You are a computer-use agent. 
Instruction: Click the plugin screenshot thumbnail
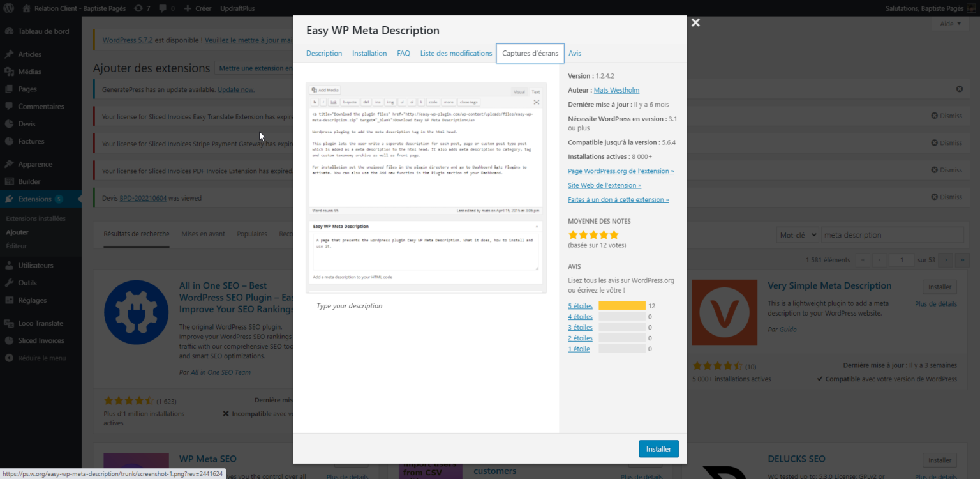click(426, 187)
